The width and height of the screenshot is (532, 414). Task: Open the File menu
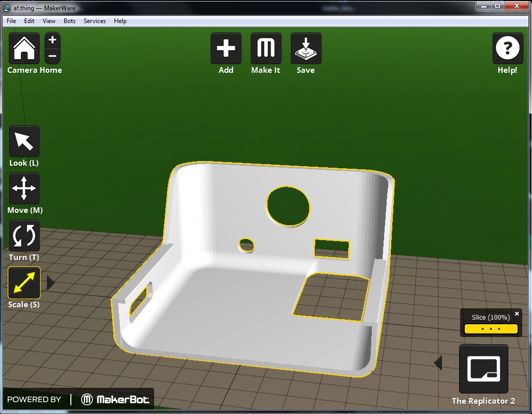pyautogui.click(x=11, y=21)
